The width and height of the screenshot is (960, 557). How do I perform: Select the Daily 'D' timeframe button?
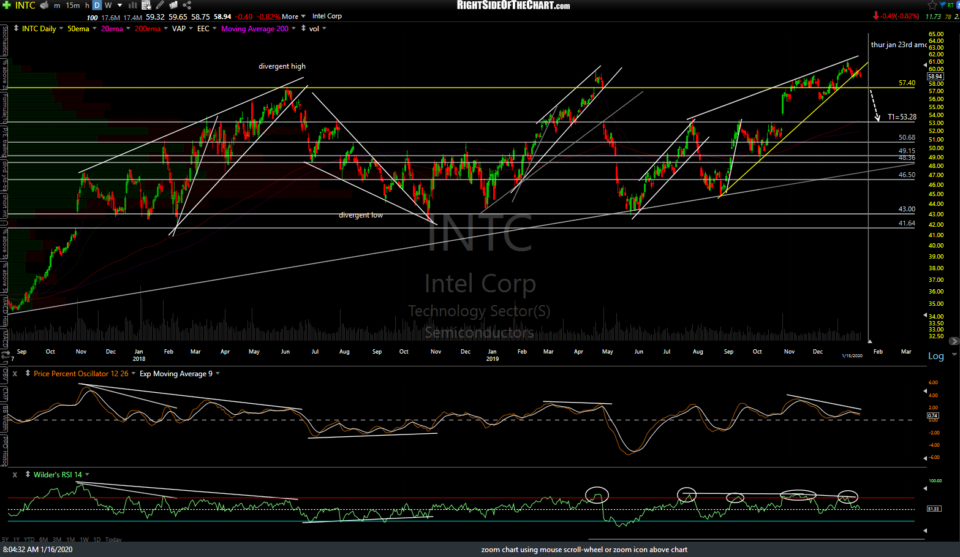pos(96,6)
